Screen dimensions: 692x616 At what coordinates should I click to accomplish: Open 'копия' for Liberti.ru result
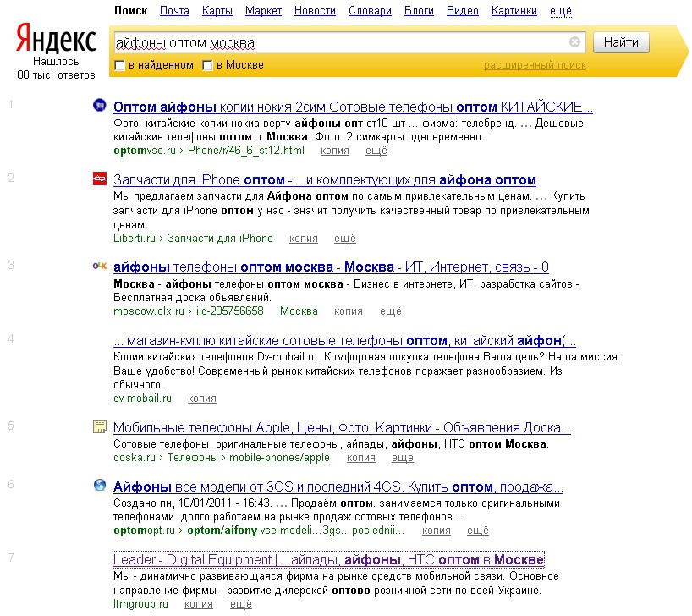pyautogui.click(x=303, y=239)
